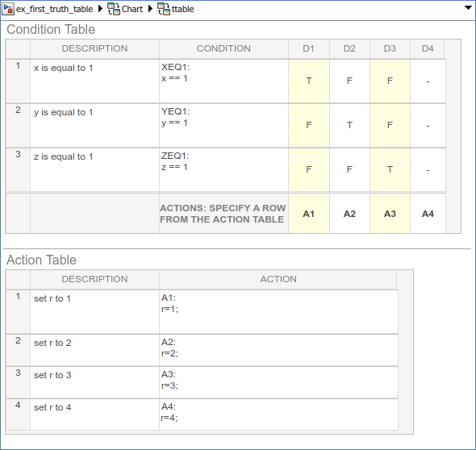Viewport: 476px width, 450px height.
Task: Select condition row number 1
Action: click(18, 81)
